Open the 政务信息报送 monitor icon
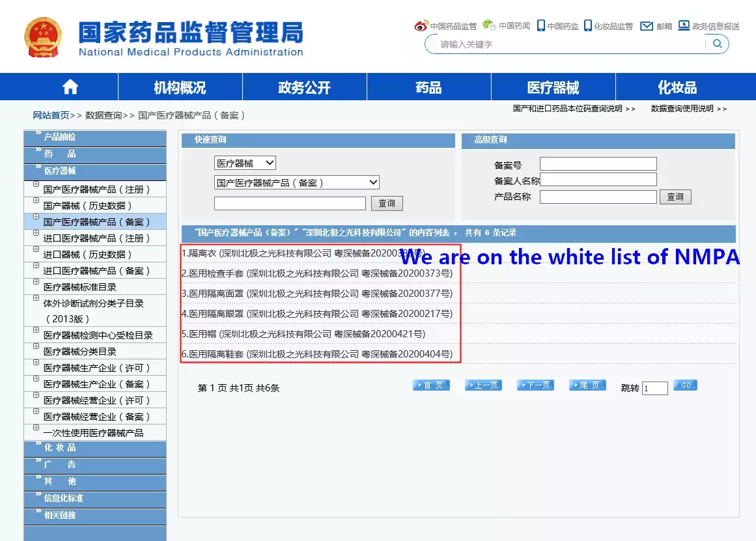756x541 pixels. 684,25
